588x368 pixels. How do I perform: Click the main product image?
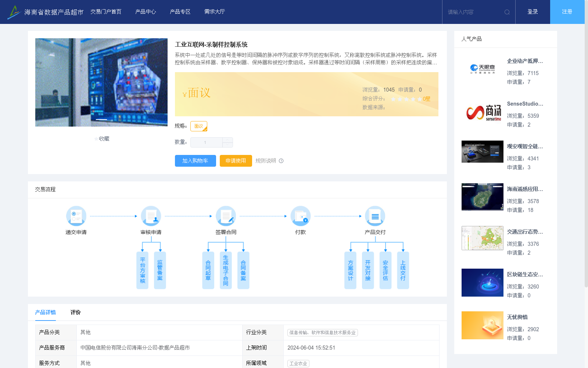(x=101, y=82)
